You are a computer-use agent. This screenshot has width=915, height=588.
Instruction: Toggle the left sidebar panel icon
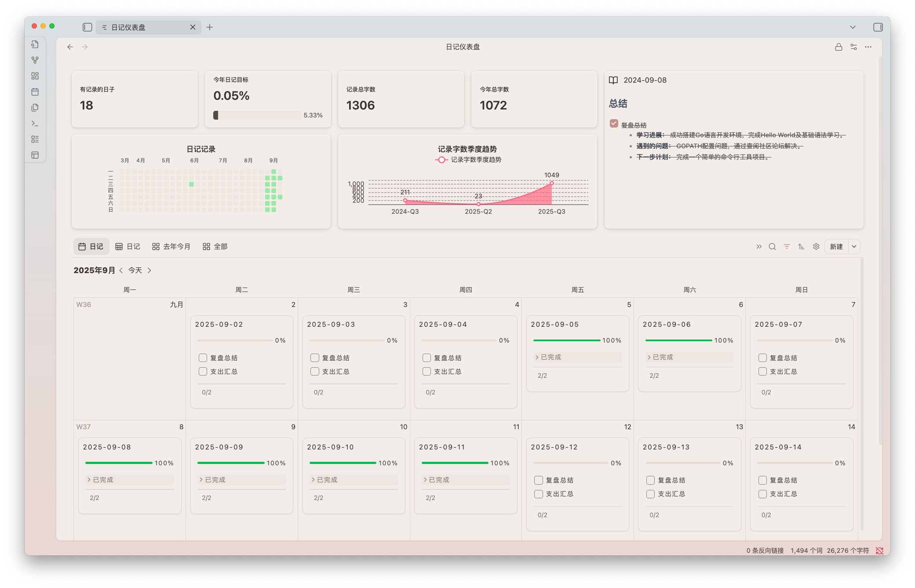[x=87, y=27]
